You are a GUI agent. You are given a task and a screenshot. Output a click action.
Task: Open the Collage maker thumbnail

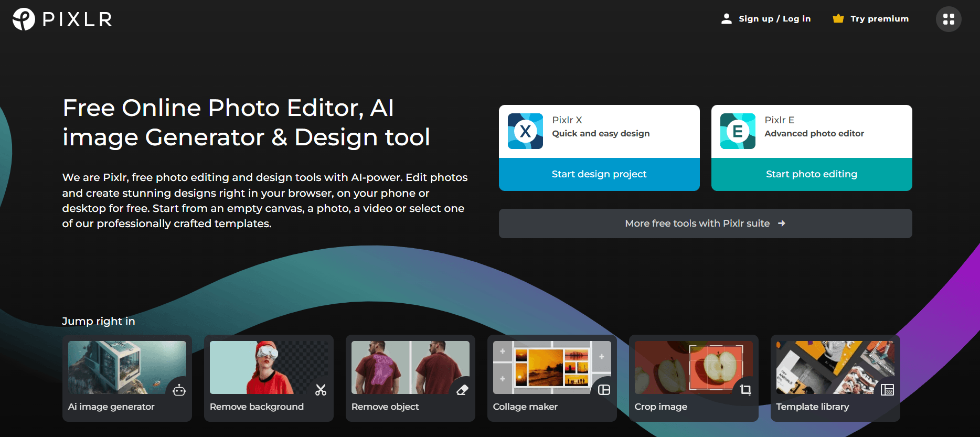coord(552,367)
